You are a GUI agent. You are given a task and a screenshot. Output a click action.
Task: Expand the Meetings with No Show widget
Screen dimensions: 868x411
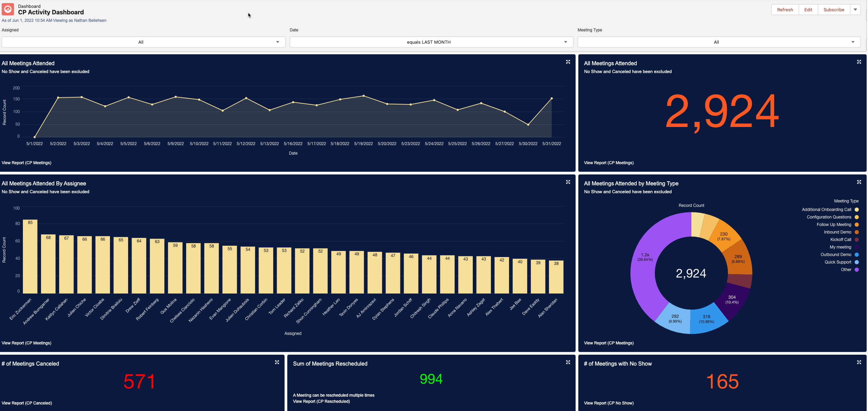[859, 362]
